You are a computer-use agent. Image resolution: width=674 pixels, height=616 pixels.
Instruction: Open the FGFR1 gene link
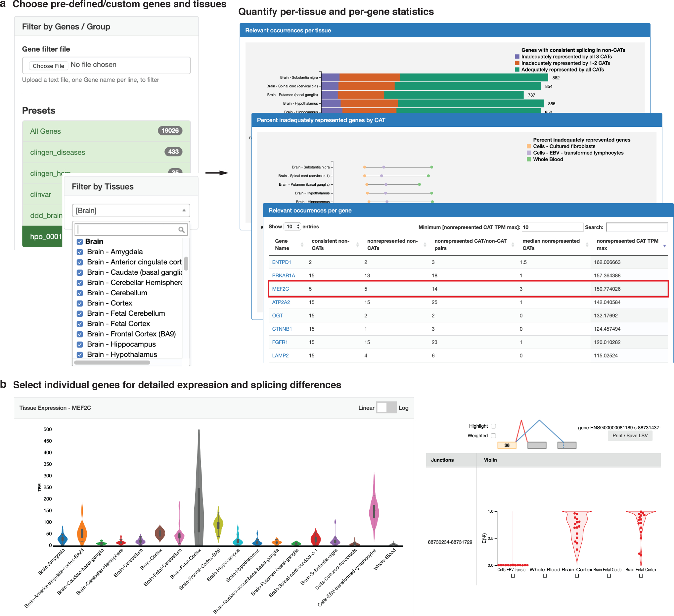(x=280, y=343)
